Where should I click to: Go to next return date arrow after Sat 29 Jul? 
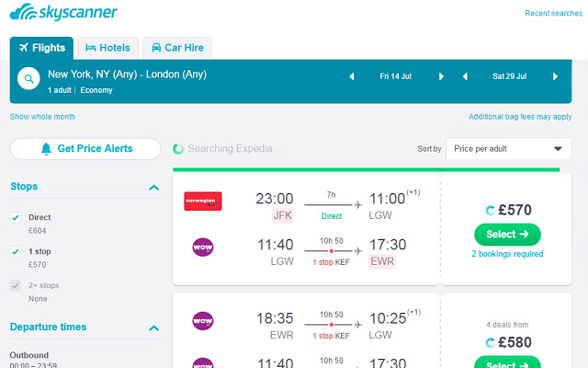tap(555, 76)
